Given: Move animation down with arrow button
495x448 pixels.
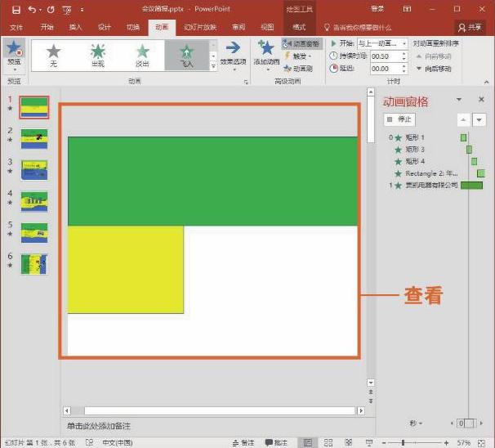Looking at the screenshot, I should [x=479, y=119].
